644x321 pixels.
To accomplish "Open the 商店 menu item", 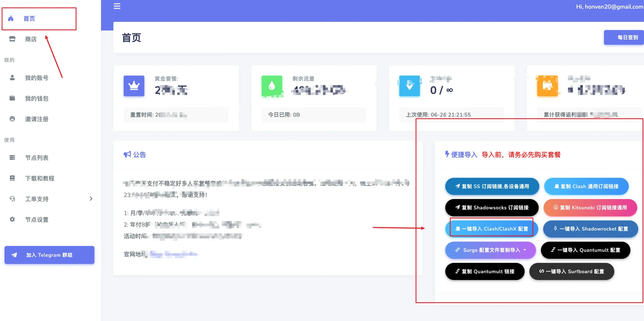I will click(x=31, y=39).
